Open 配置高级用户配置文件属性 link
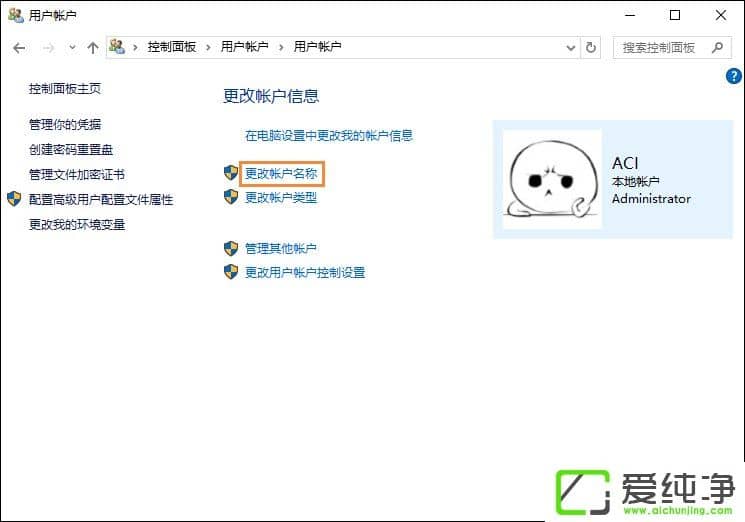 click(x=101, y=200)
